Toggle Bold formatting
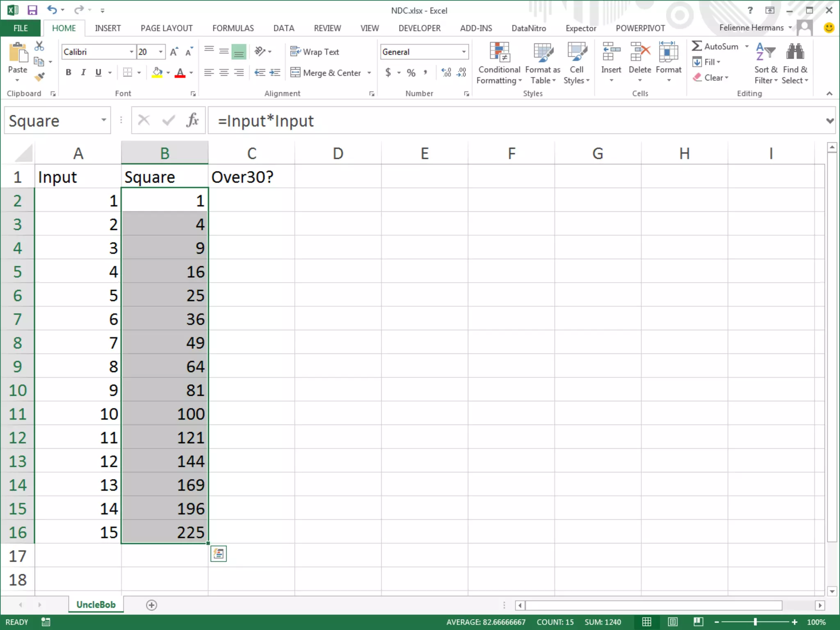The width and height of the screenshot is (840, 630). 68,73
